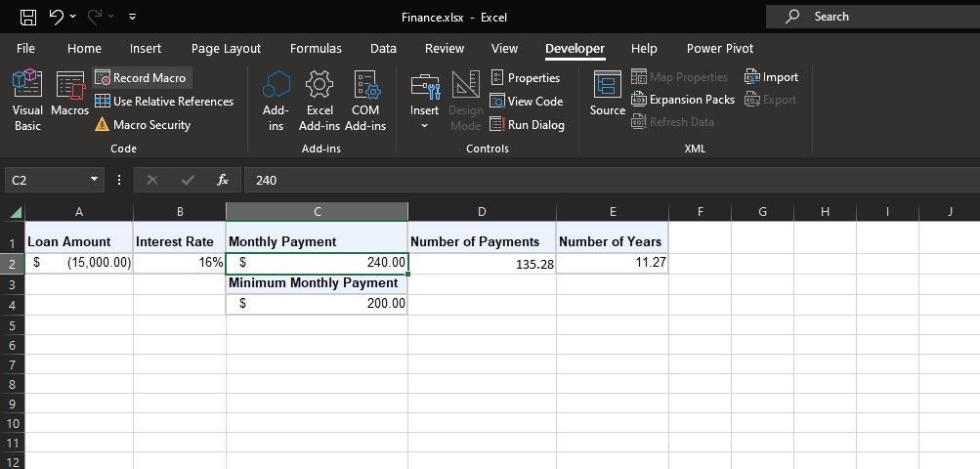Open the Name Box dropdown arrow
The image size is (980, 469).
[x=95, y=180]
